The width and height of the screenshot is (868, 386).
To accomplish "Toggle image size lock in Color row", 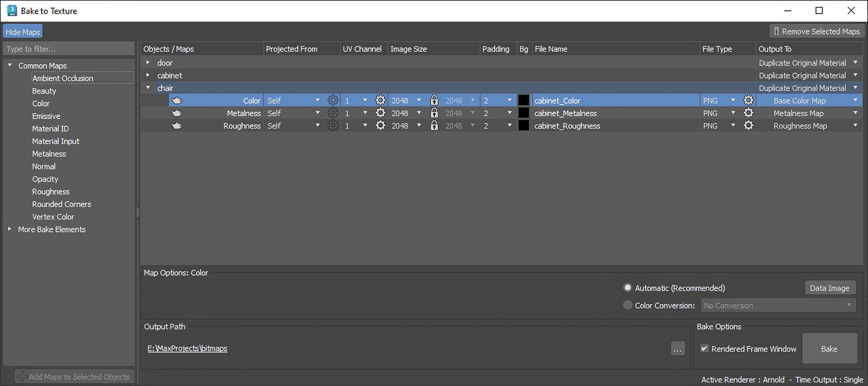I will [x=434, y=100].
